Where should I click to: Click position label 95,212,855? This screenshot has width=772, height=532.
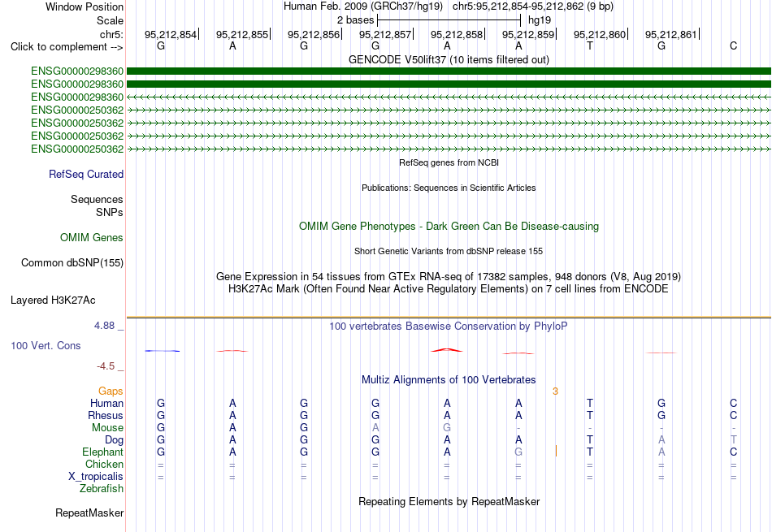click(x=242, y=34)
